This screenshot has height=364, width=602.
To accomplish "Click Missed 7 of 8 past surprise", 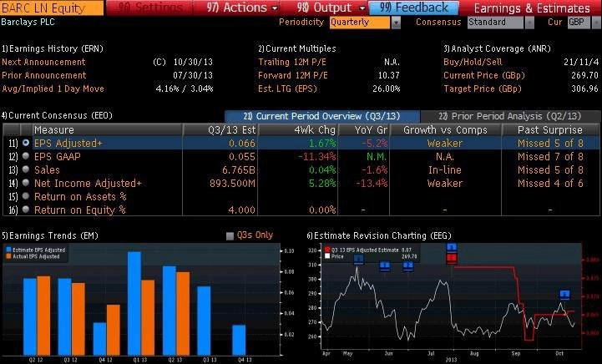I will click(550, 156).
